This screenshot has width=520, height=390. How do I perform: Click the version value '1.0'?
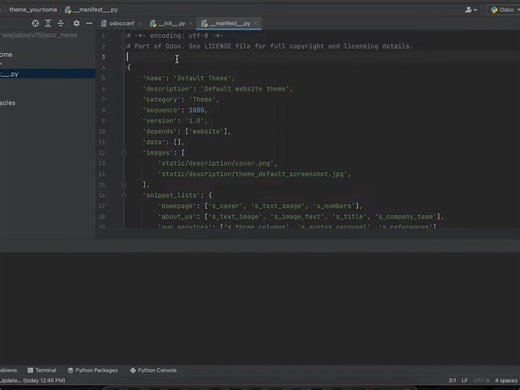194,121
